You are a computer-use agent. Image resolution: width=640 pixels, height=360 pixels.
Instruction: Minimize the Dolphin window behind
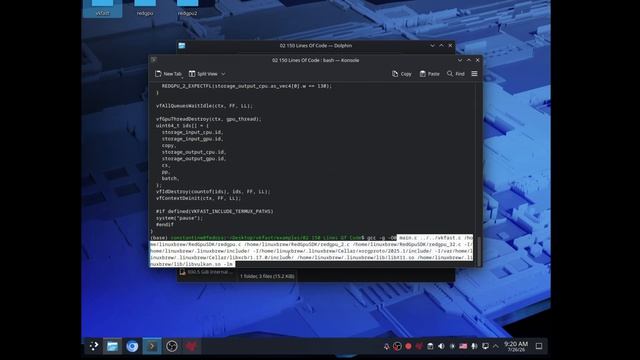(432, 46)
